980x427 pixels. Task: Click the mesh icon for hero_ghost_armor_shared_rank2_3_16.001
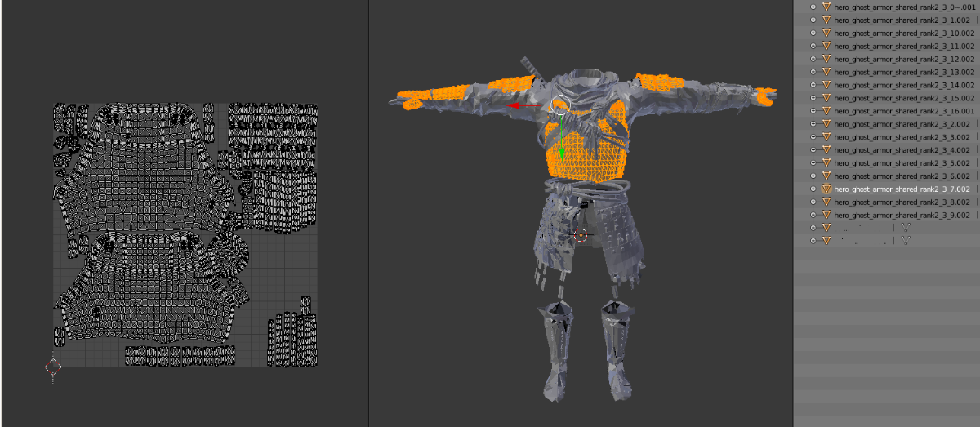826,111
